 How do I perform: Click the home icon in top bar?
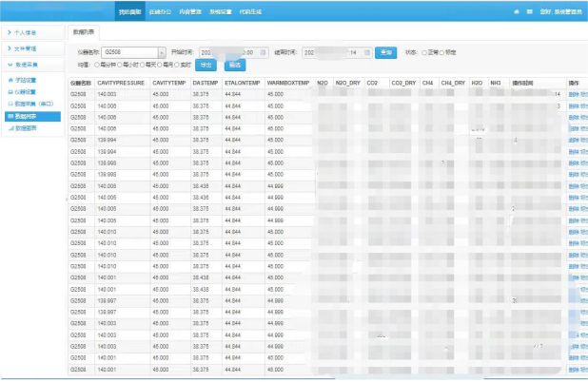tap(517, 11)
